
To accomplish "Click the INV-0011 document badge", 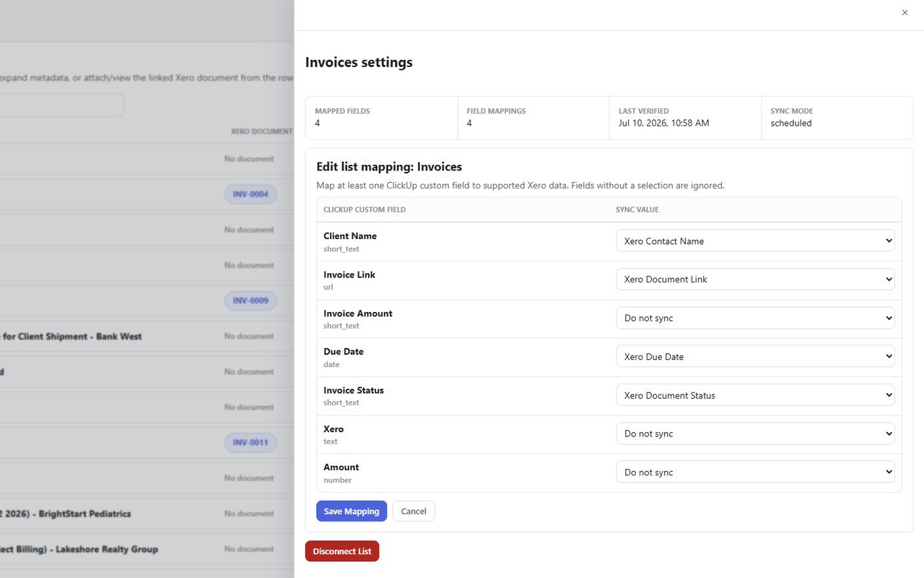I will pyautogui.click(x=250, y=442).
